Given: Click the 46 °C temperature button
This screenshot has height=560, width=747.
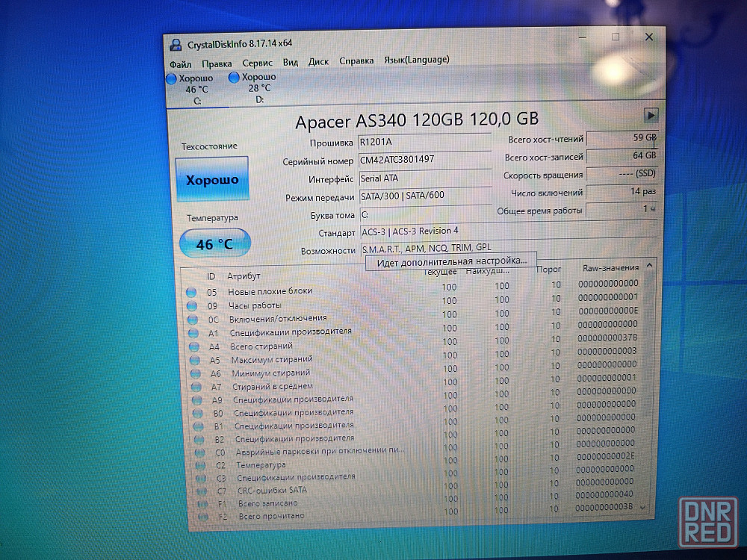Looking at the screenshot, I should point(214,243).
